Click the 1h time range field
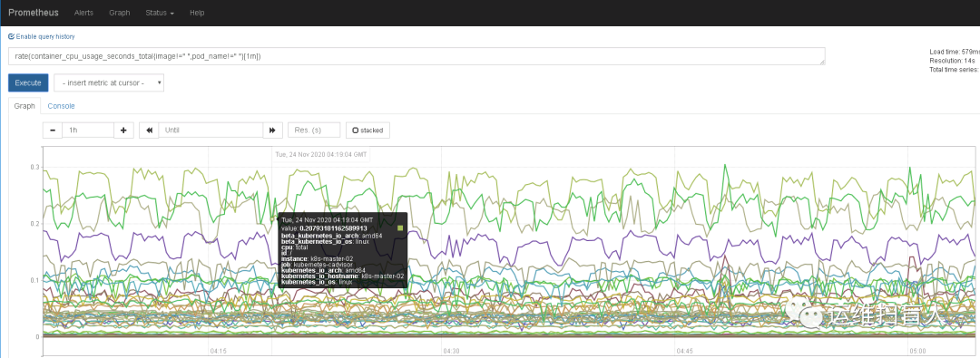The width and height of the screenshot is (980, 358). point(88,130)
